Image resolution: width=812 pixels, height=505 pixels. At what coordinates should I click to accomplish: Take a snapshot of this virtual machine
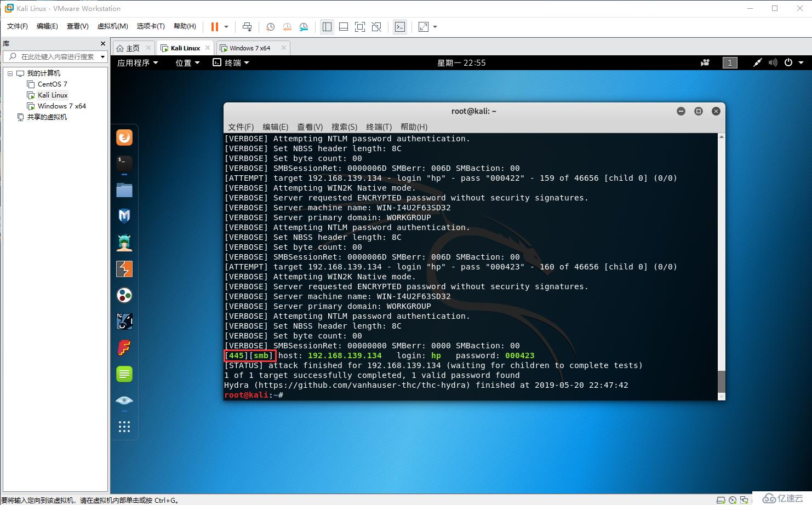click(270, 27)
